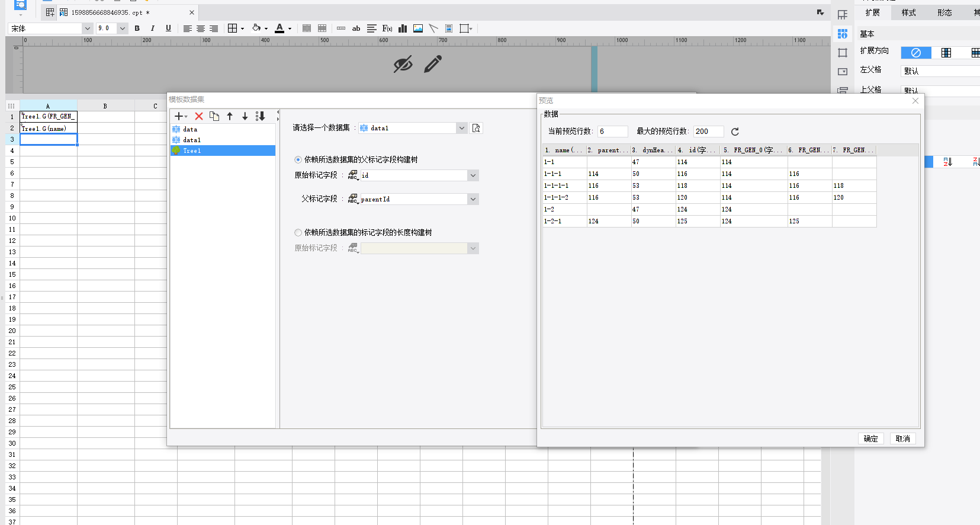Select A-Z ascending sort option
This screenshot has width=980, height=525.
pos(947,162)
